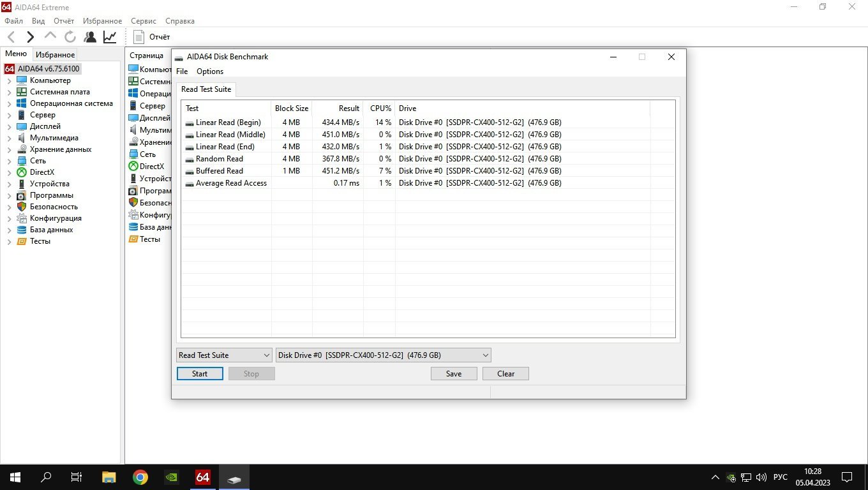
Task: Open the Вид menu
Action: (38, 21)
